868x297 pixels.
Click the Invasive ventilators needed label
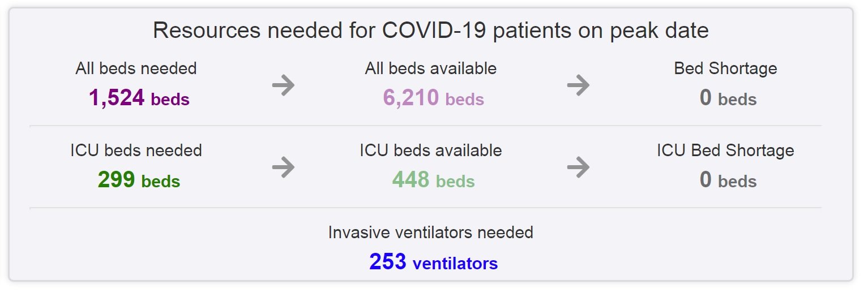[431, 233]
